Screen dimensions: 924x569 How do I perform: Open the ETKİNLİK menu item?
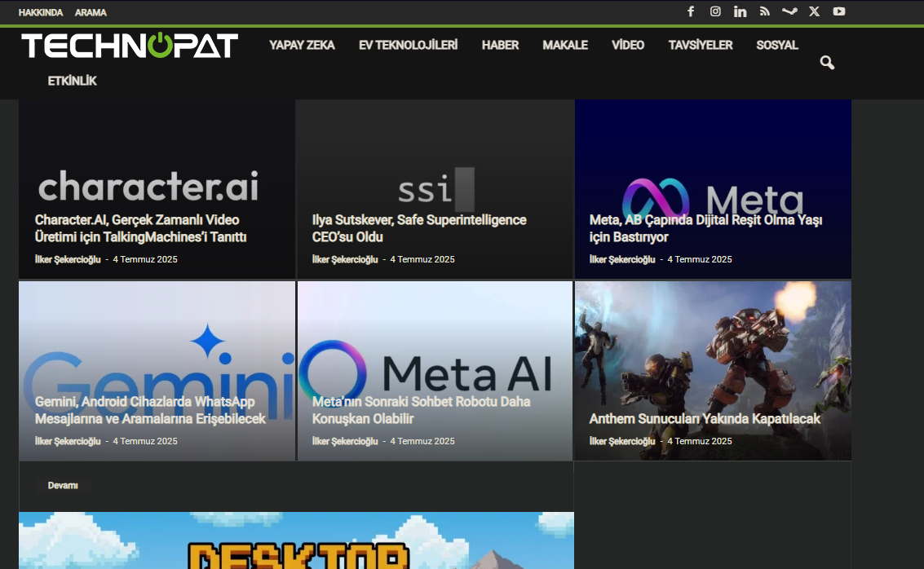point(72,82)
